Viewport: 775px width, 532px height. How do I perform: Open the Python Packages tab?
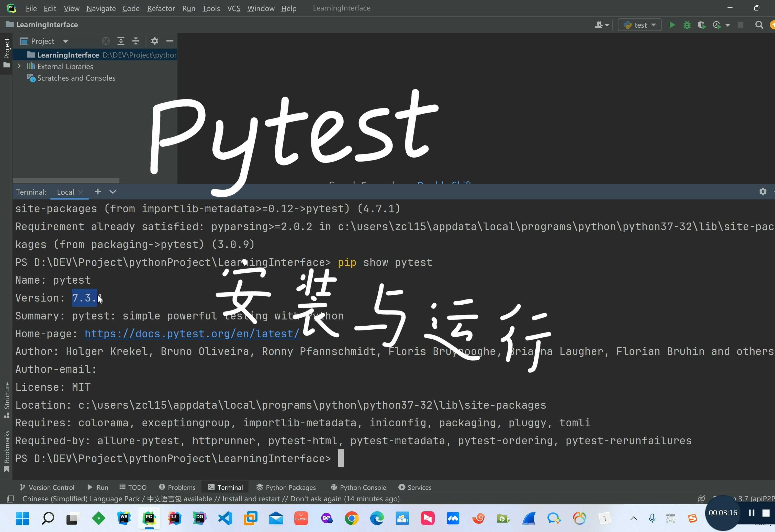pyautogui.click(x=286, y=487)
